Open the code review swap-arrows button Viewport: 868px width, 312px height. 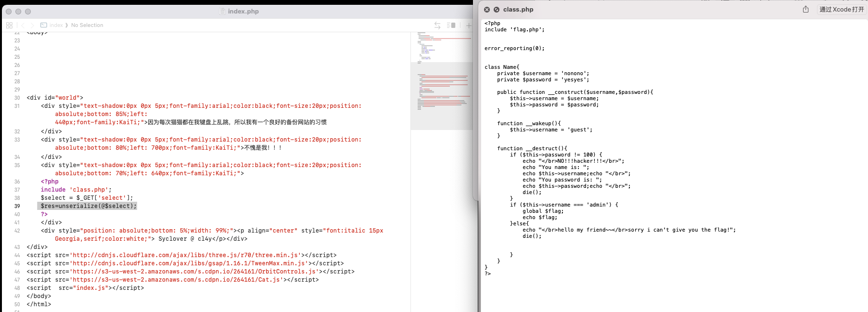point(437,25)
